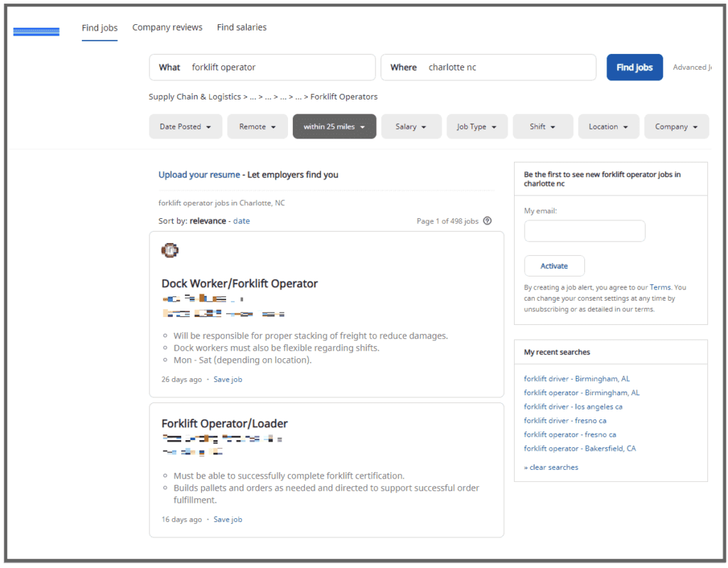Expand the Salary filter
This screenshot has width=728, height=568.
411,127
